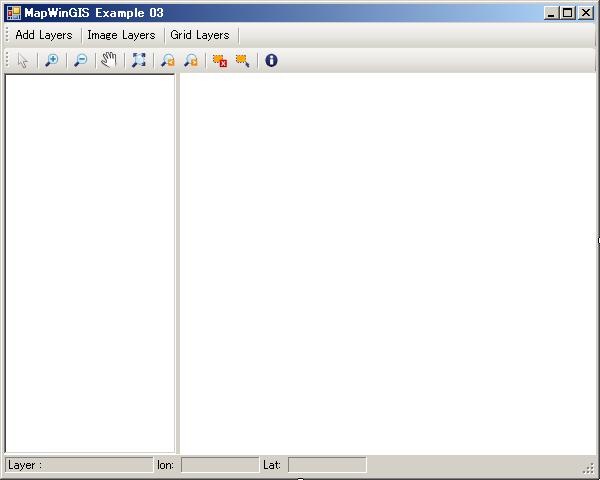Activate the zoom in magnifier tool
Screen dimensions: 600x480
click(x=51, y=60)
